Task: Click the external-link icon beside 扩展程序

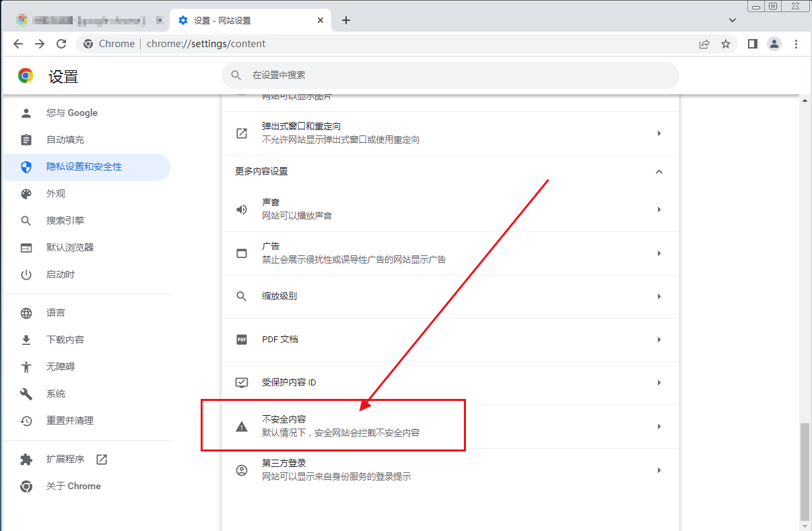Action: coord(102,459)
